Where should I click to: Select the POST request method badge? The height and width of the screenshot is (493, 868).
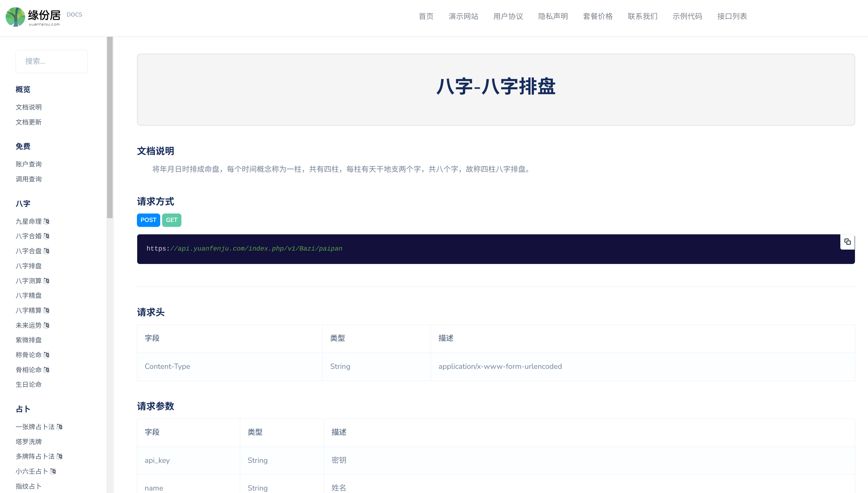[x=148, y=220]
